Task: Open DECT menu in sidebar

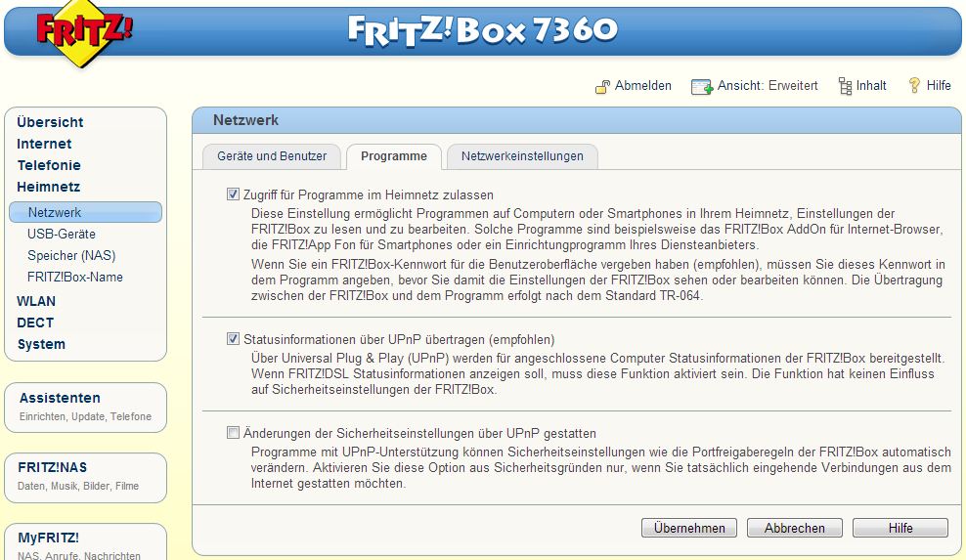Action: pos(35,323)
